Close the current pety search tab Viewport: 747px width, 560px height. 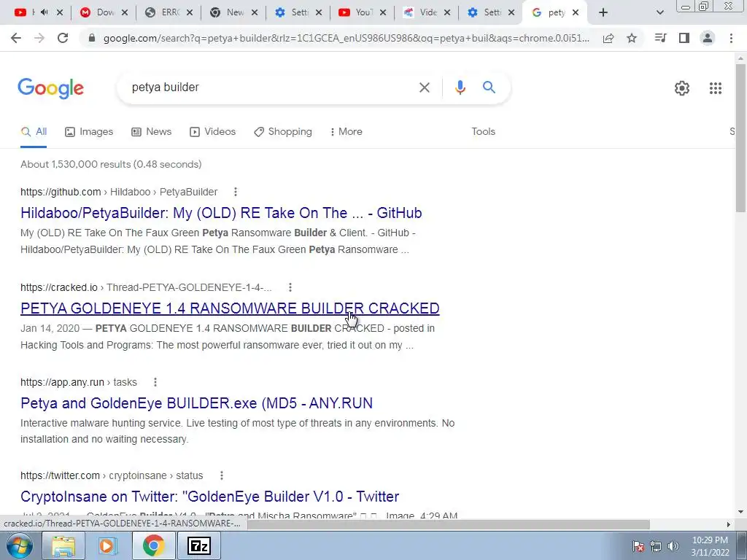(x=576, y=13)
